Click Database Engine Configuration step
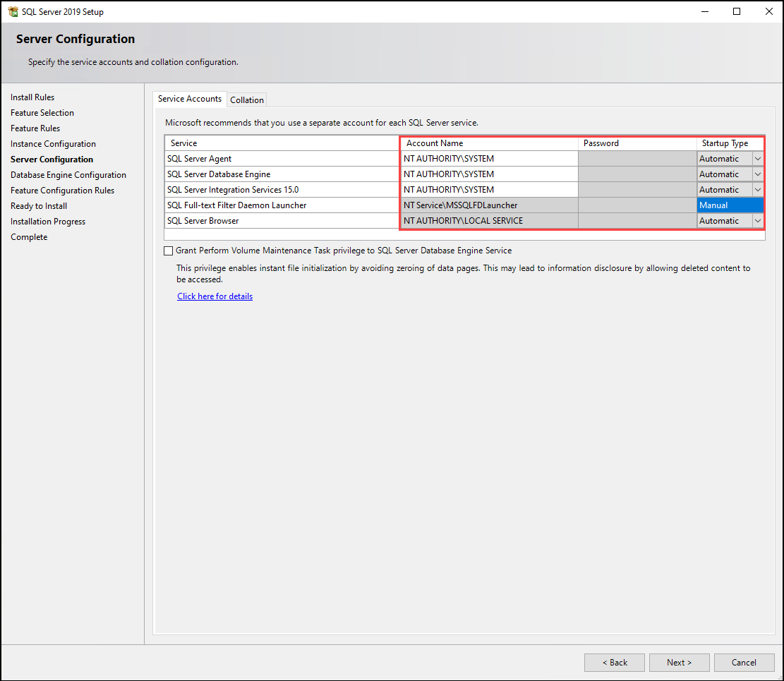Screen dimensions: 784x681 pos(68,175)
